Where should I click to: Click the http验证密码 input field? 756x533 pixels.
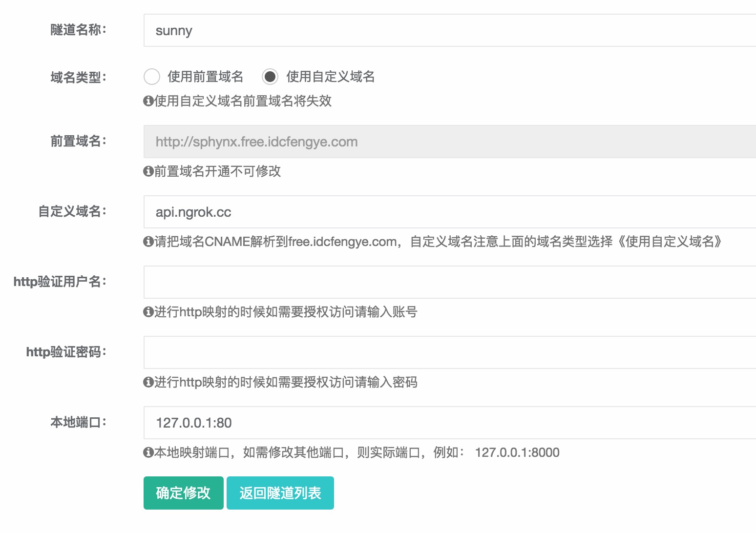click(450, 352)
